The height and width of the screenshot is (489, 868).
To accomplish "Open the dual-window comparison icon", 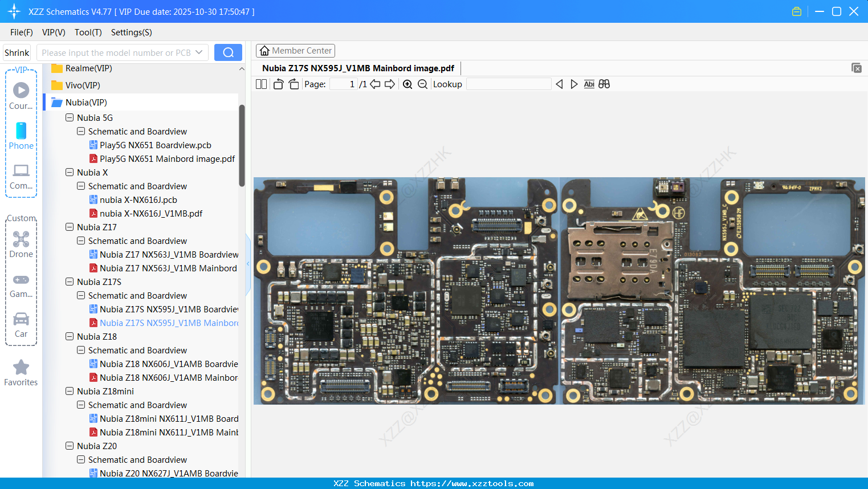I will point(604,84).
